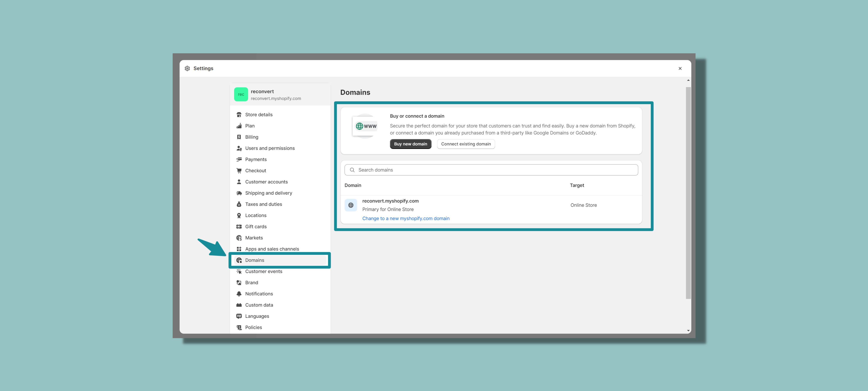Open the Payments settings page
868x391 pixels.
pyautogui.click(x=256, y=160)
